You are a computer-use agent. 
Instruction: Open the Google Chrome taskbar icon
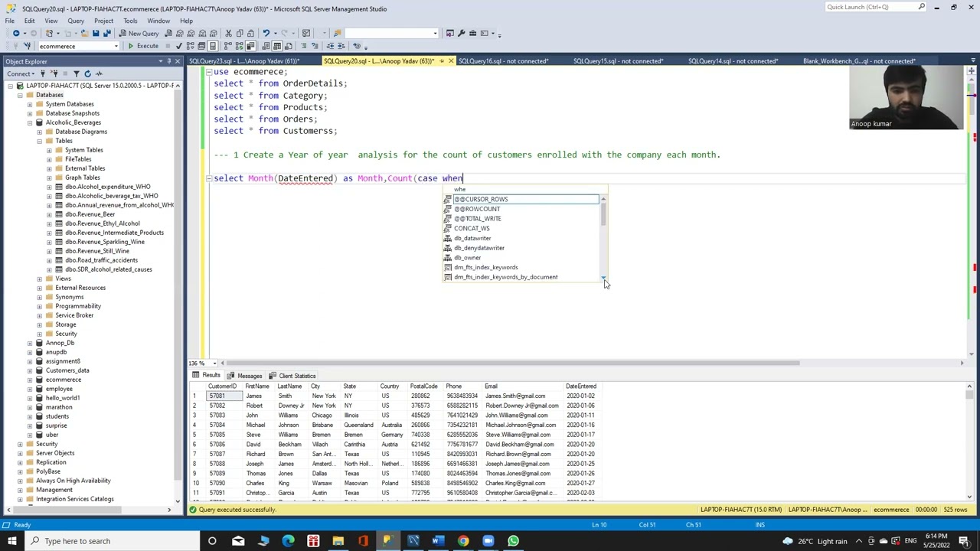click(463, 541)
